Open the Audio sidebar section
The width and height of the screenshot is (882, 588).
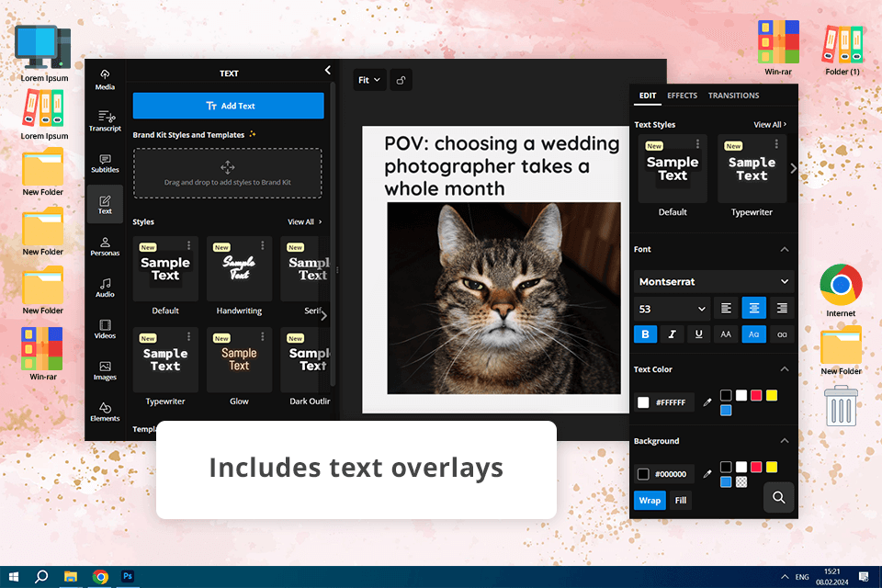pos(105,288)
